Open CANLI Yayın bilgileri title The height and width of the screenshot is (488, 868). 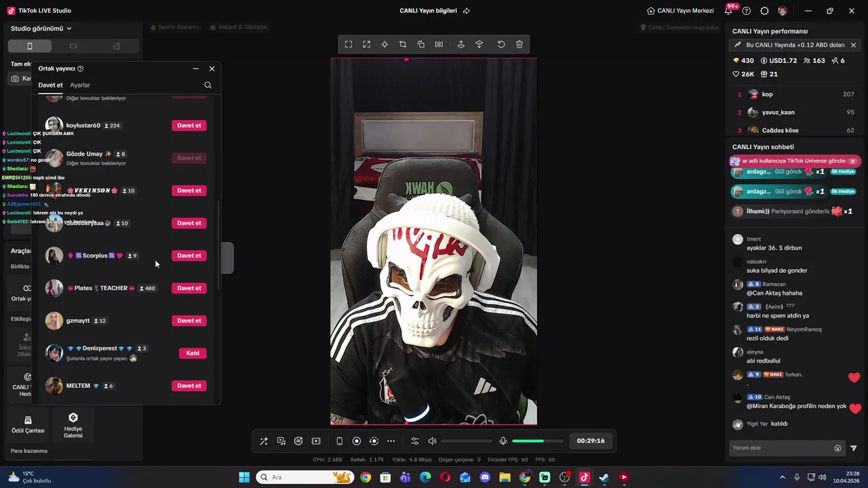429,11
